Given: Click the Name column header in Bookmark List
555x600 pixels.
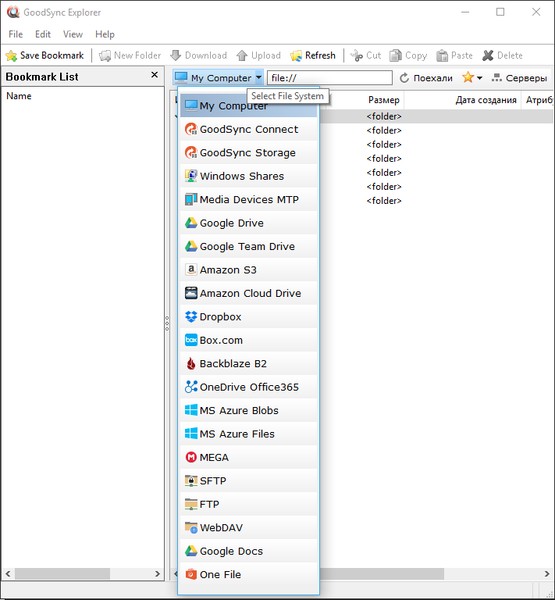Looking at the screenshot, I should 19,96.
